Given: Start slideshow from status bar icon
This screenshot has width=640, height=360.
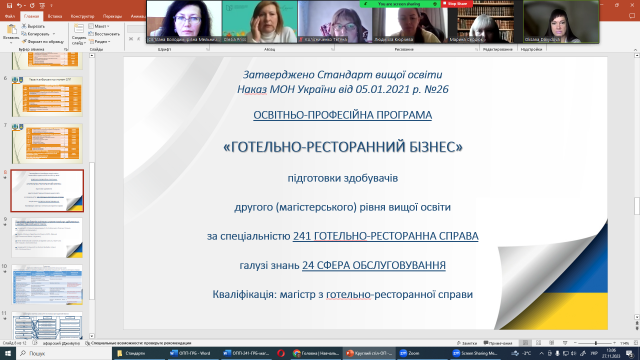Looking at the screenshot, I should click(x=565, y=343).
